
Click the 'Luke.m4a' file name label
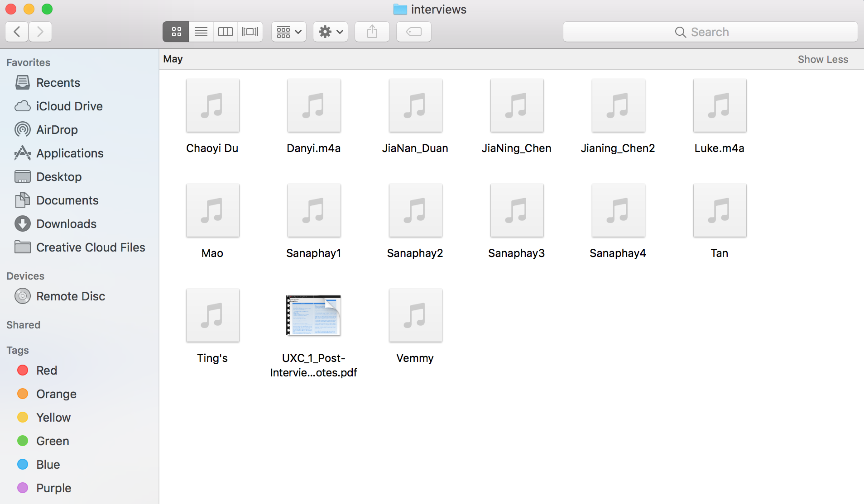[x=719, y=148]
